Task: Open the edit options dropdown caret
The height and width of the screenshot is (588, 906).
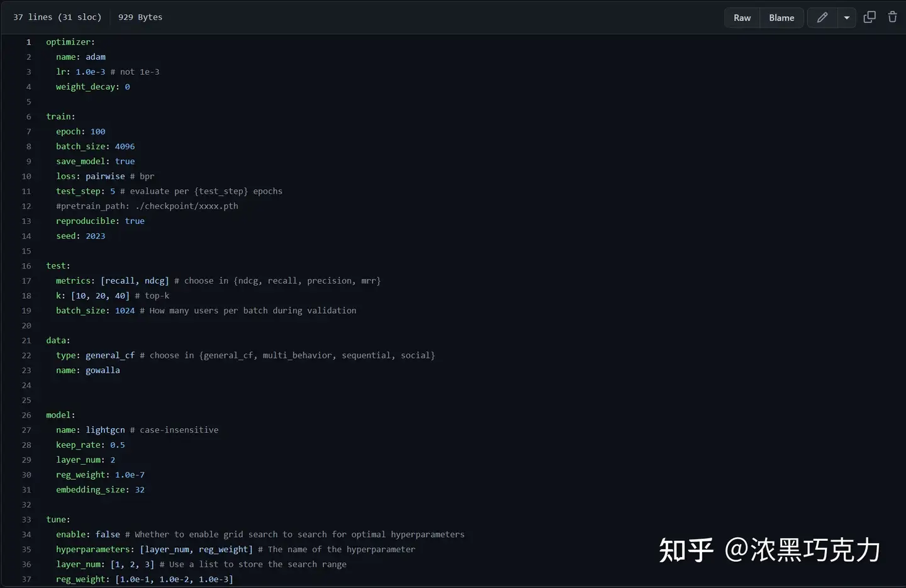Action: tap(847, 18)
